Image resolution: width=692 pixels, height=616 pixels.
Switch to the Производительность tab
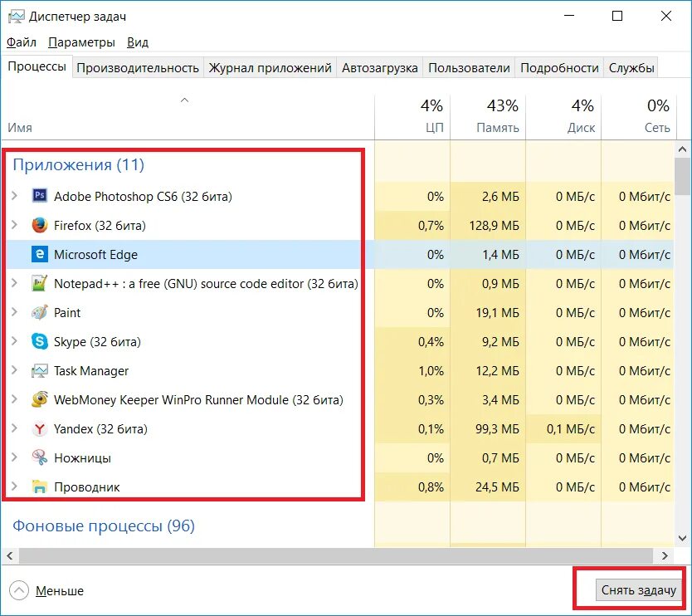click(x=138, y=68)
